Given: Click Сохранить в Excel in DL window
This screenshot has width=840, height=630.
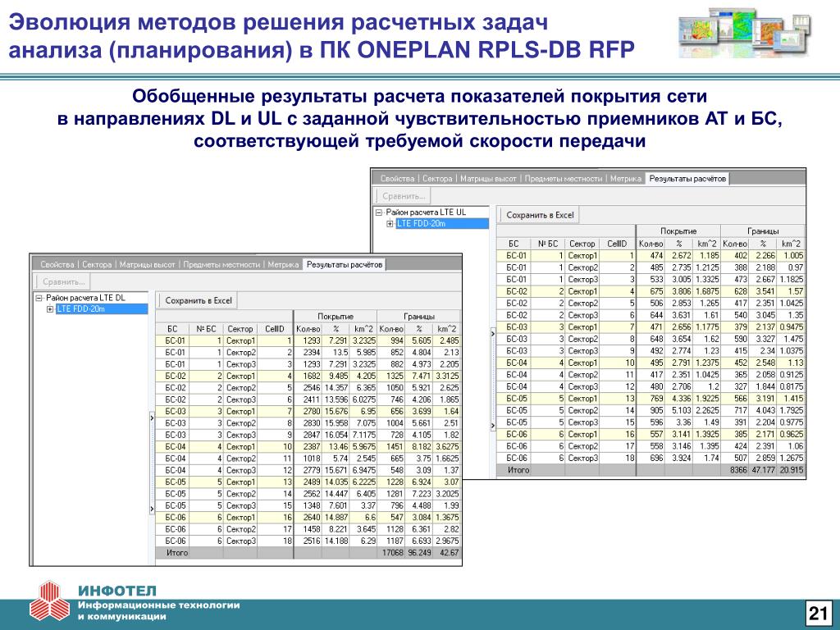Looking at the screenshot, I should pos(199,301).
